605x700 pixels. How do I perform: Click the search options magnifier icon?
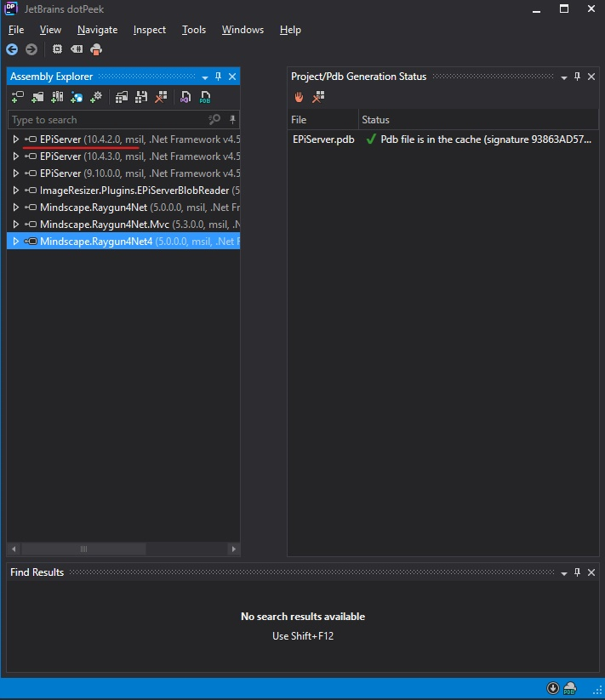click(214, 119)
